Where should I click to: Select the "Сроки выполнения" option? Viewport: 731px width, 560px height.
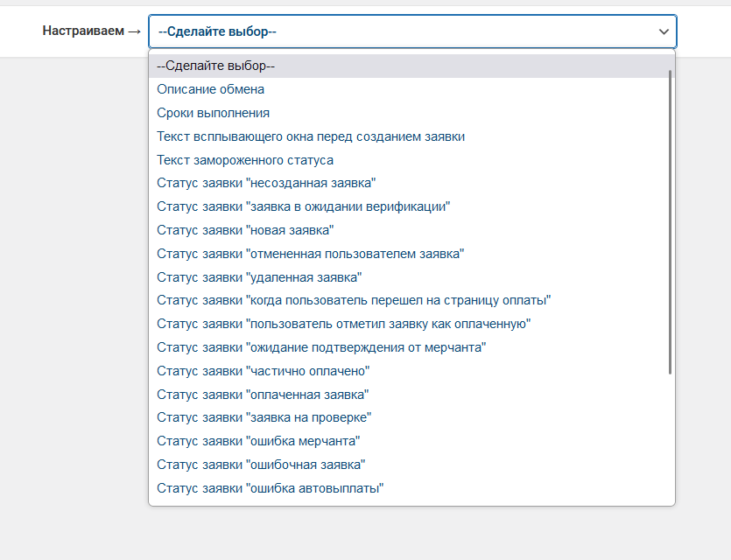(213, 113)
